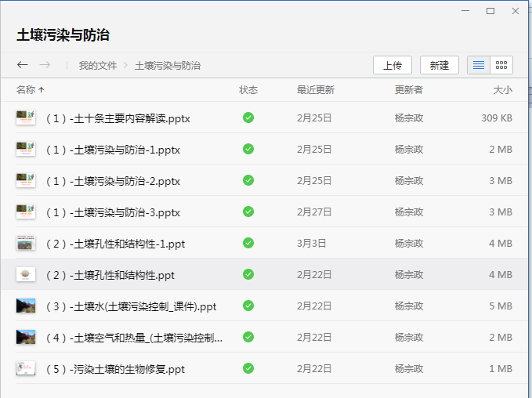Switch to grid view layout
The height and width of the screenshot is (398, 532).
pos(501,65)
